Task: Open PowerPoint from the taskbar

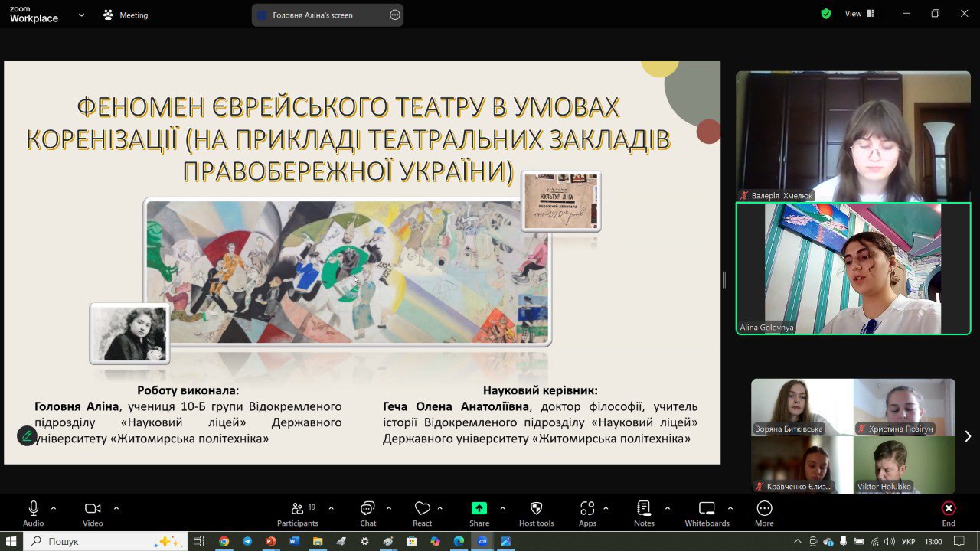Action: point(270,541)
